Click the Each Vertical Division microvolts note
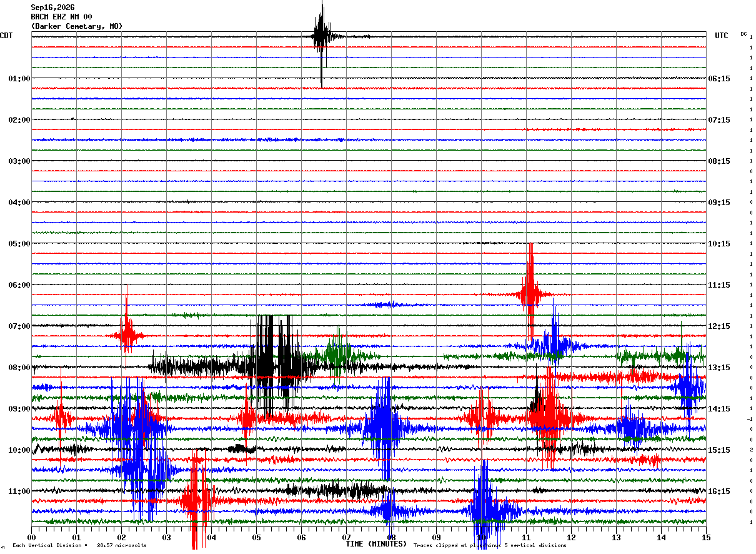 tap(79, 545)
